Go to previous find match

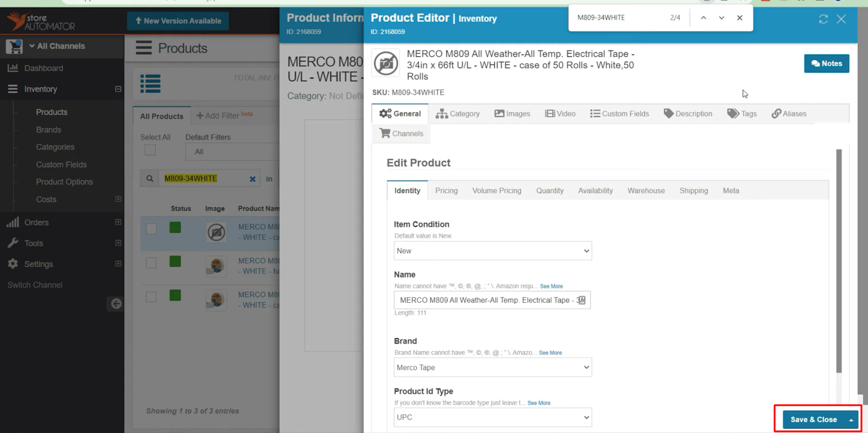(704, 18)
